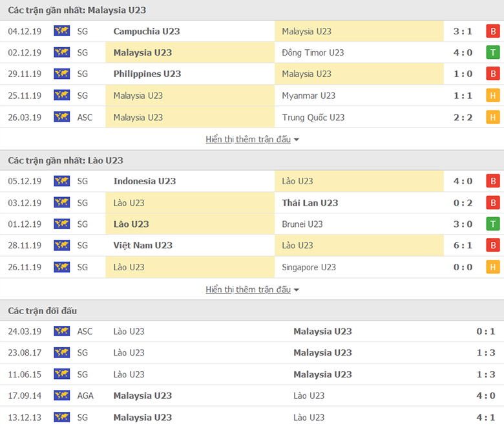This screenshot has height=428, width=504.
Task: Click the 6 : 1 score for Việt Nam U23
Action: click(463, 245)
